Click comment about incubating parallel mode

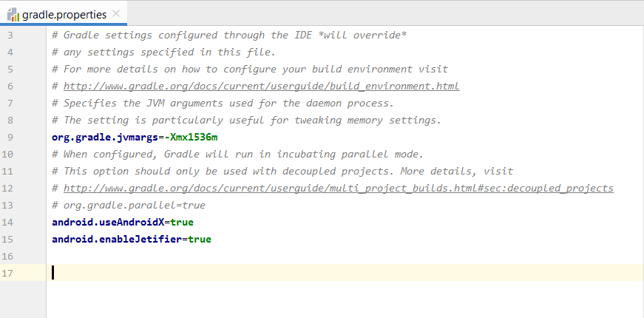(237, 154)
